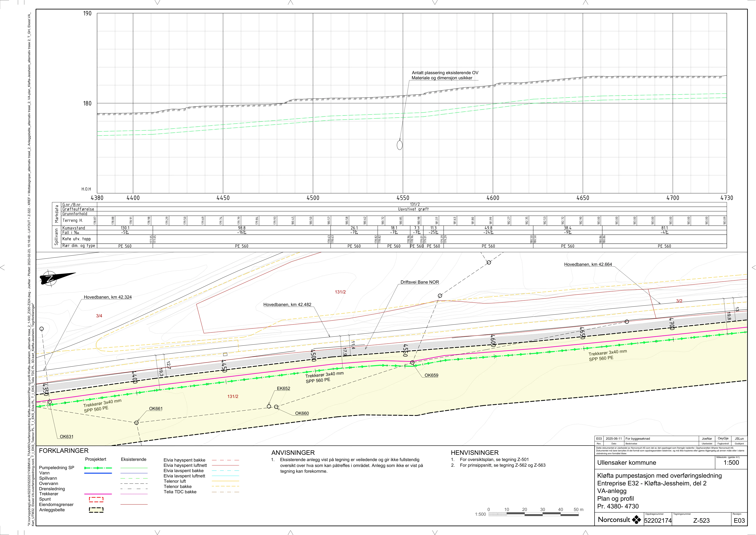
Task: Click the Norconsult diamond logo
Action: pyautogui.click(x=636, y=520)
